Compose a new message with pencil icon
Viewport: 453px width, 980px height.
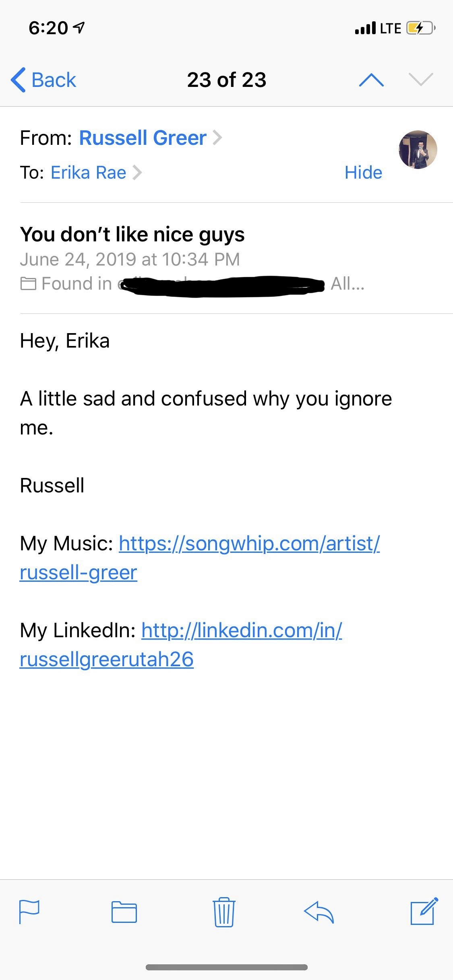click(x=424, y=911)
